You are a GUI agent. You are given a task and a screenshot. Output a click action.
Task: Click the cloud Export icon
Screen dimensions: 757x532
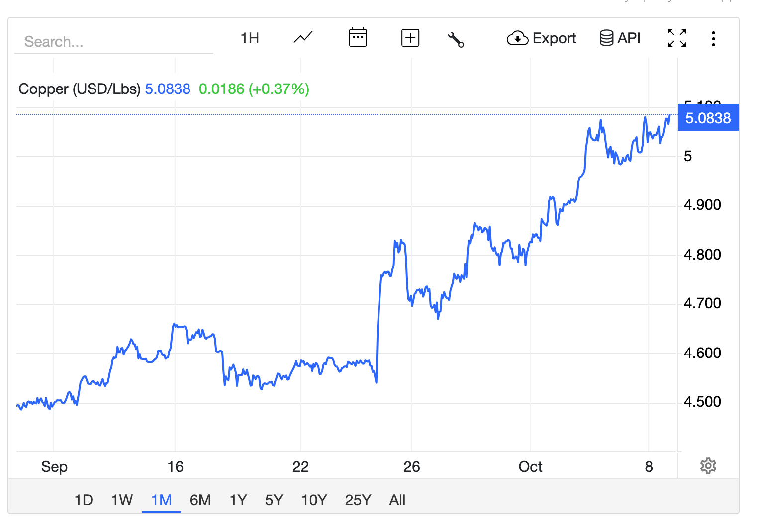pos(518,38)
